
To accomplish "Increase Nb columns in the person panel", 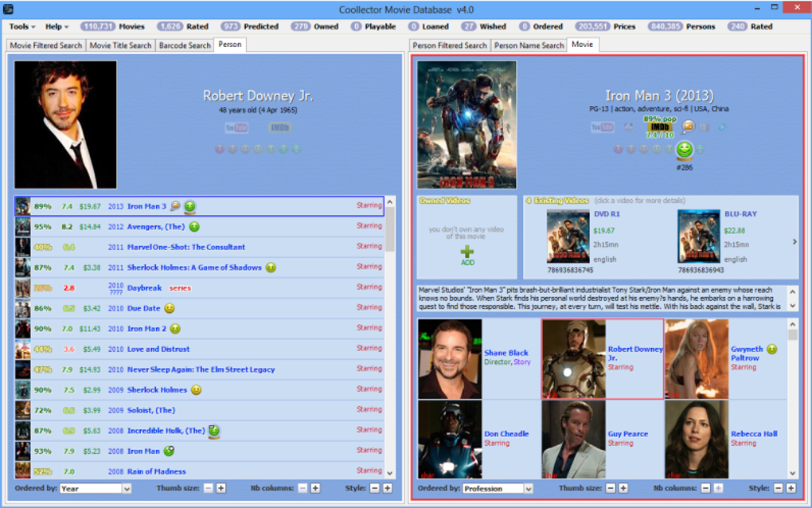I will [315, 488].
